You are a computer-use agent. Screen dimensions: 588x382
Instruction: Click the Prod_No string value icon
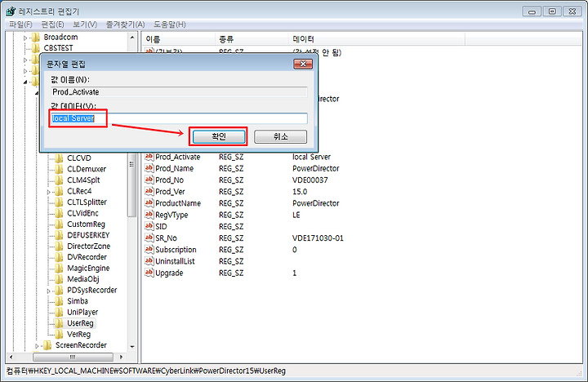coord(149,180)
